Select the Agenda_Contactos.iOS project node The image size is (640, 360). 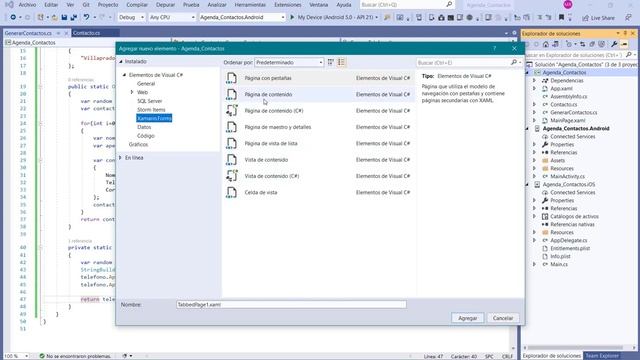(x=569, y=184)
